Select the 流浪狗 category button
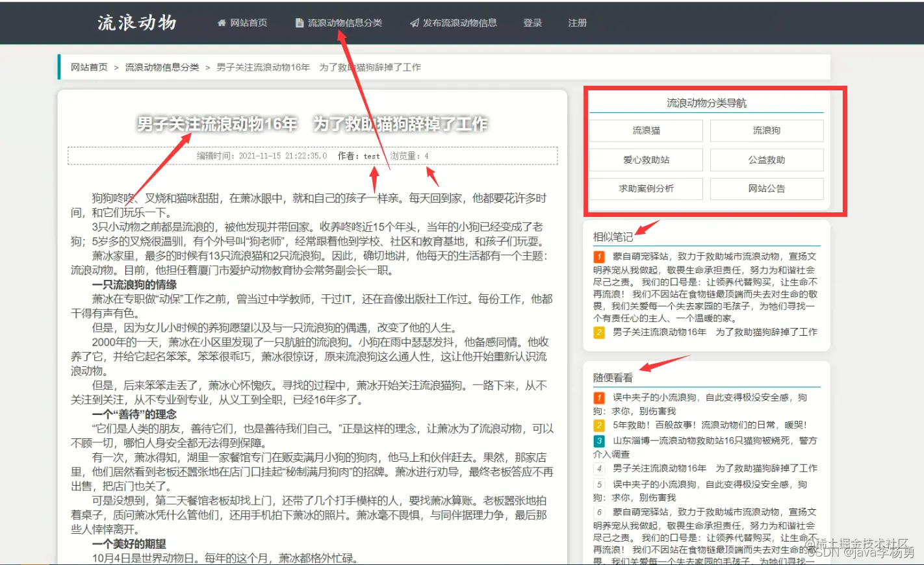 [767, 131]
